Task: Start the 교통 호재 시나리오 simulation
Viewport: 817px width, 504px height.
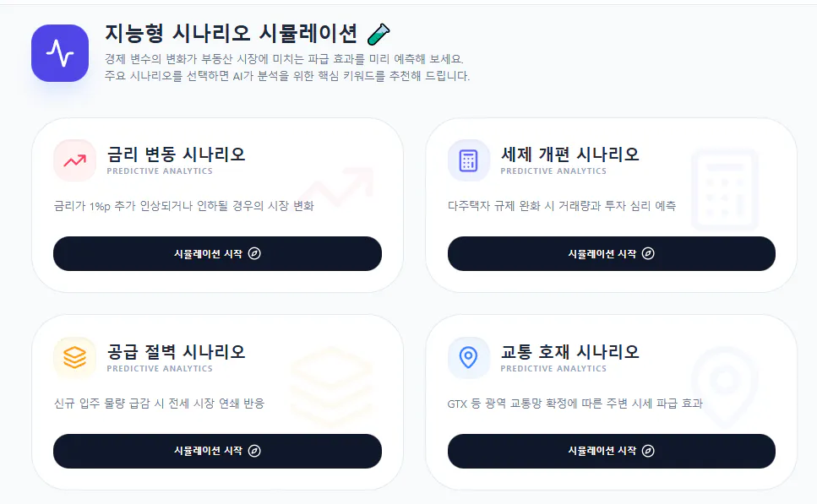Action: [611, 451]
